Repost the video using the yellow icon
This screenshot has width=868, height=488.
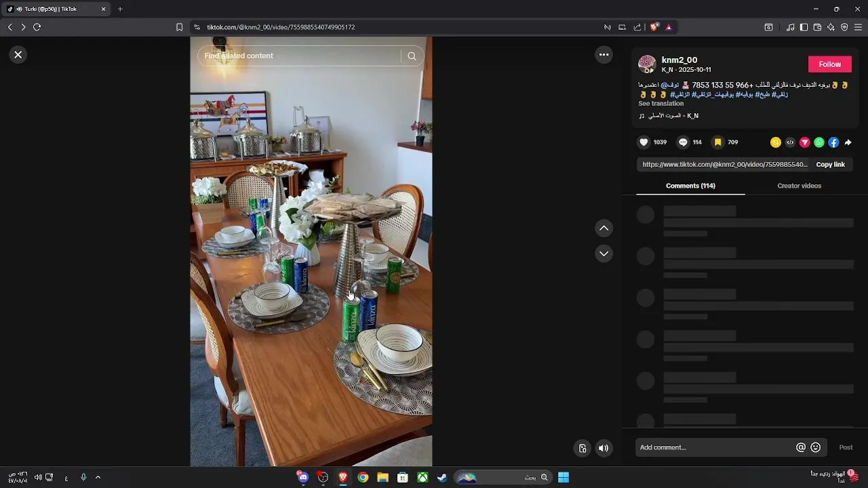pos(776,142)
